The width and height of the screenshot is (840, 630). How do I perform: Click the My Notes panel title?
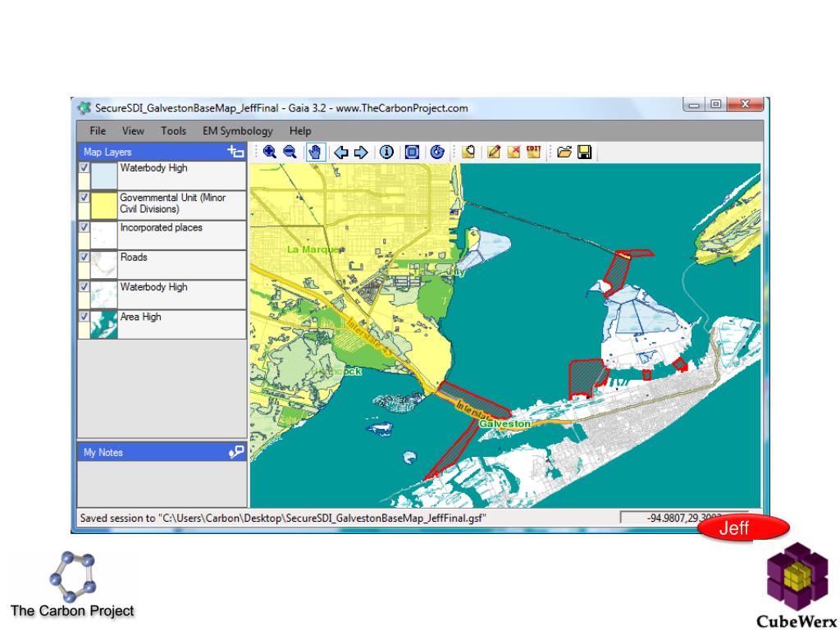(x=103, y=453)
